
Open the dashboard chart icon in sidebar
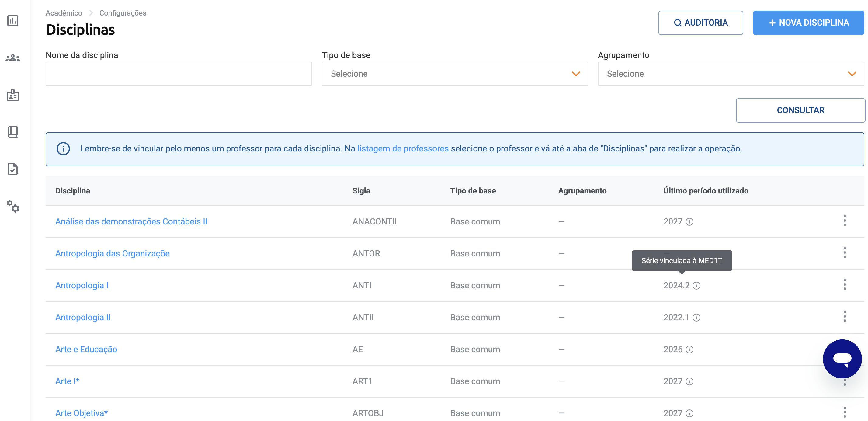pyautogui.click(x=13, y=21)
